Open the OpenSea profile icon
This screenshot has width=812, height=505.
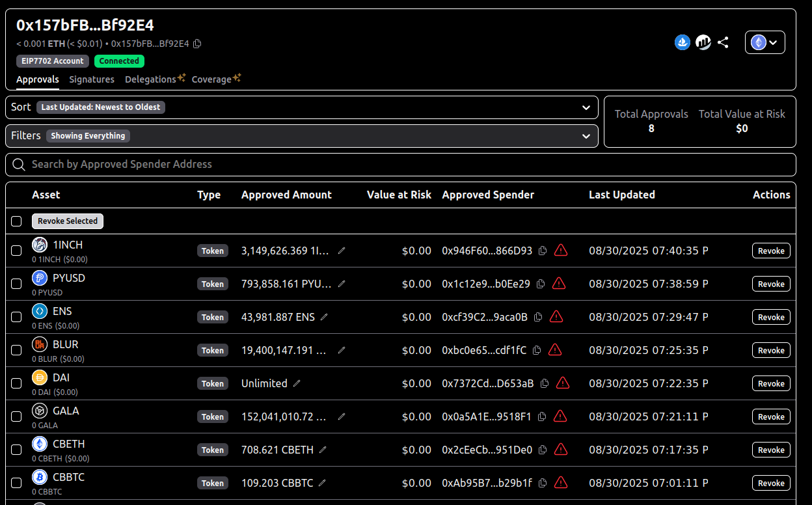pyautogui.click(x=682, y=42)
